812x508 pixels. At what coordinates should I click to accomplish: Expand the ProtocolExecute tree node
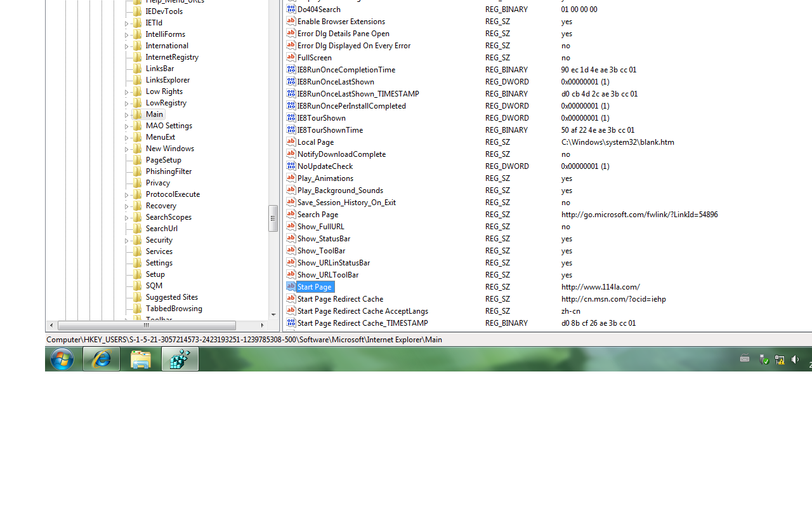coord(127,195)
